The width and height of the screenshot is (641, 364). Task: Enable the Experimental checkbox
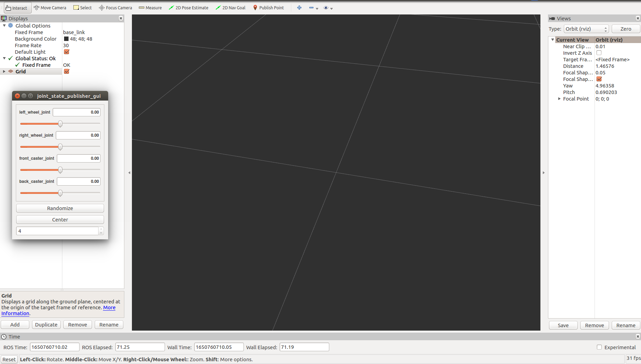tap(599, 347)
